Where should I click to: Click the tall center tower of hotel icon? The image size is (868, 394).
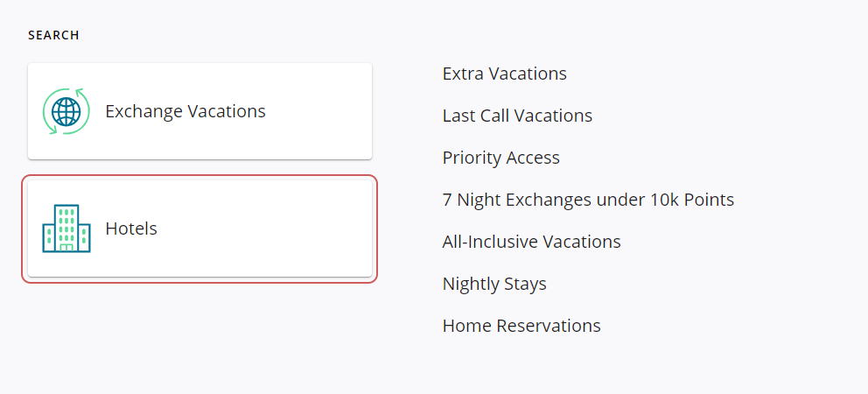pyautogui.click(x=66, y=225)
